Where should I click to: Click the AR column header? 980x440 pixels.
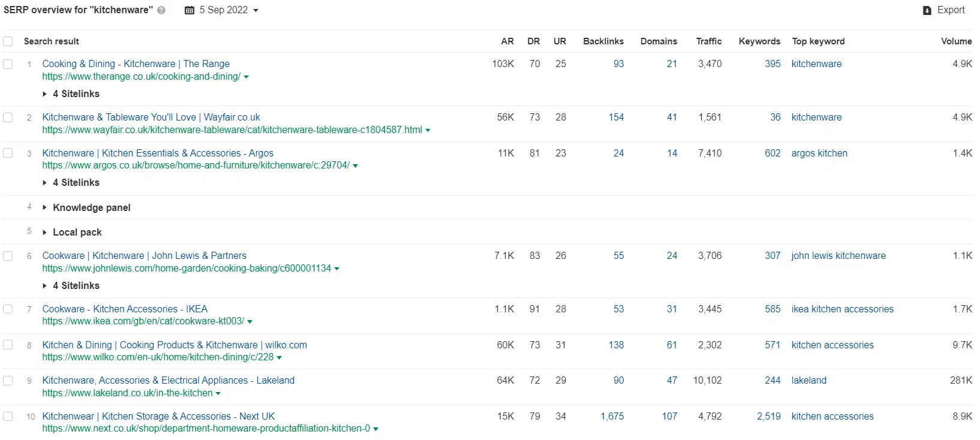pos(507,41)
